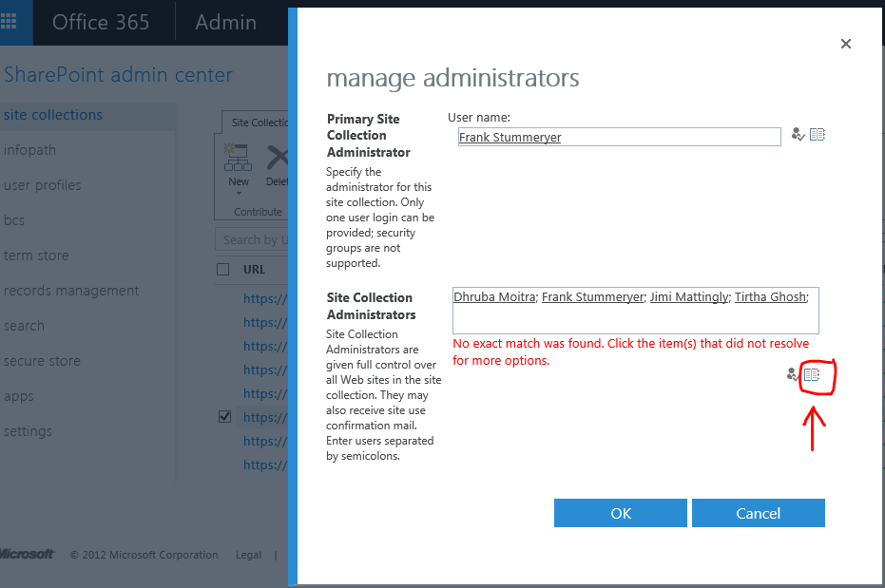This screenshot has height=588, width=885.
Task: Click Jimi Mattingly in the administrators list
Action: pyautogui.click(x=690, y=297)
